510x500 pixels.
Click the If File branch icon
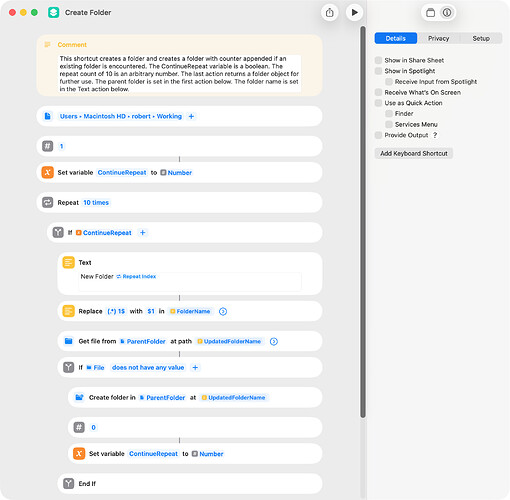[x=68, y=367]
